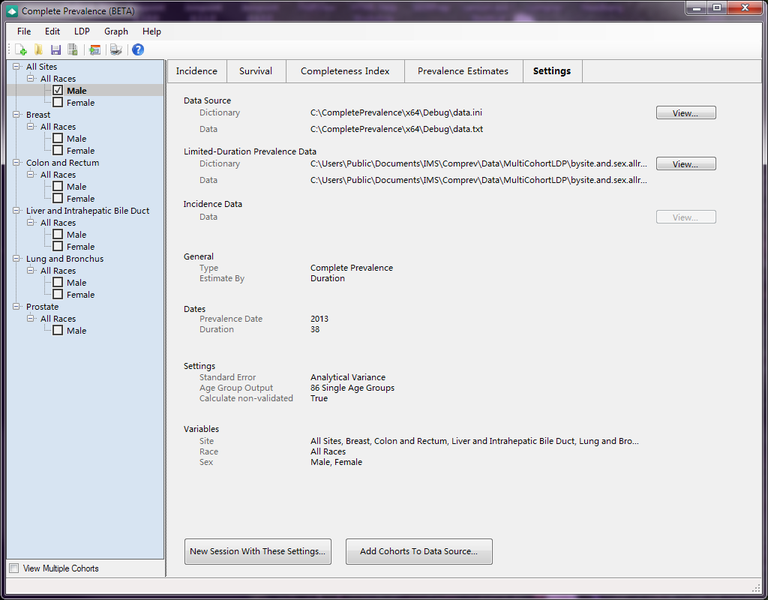Screen dimensions: 768x600
Task: Click the Save floppy disk icon
Action: pyautogui.click(x=55, y=50)
